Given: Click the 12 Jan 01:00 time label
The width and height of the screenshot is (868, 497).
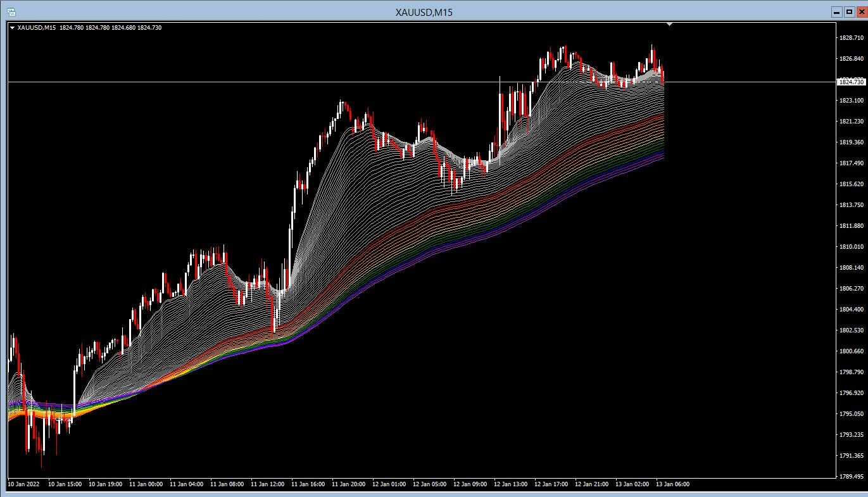Looking at the screenshot, I should point(389,484).
